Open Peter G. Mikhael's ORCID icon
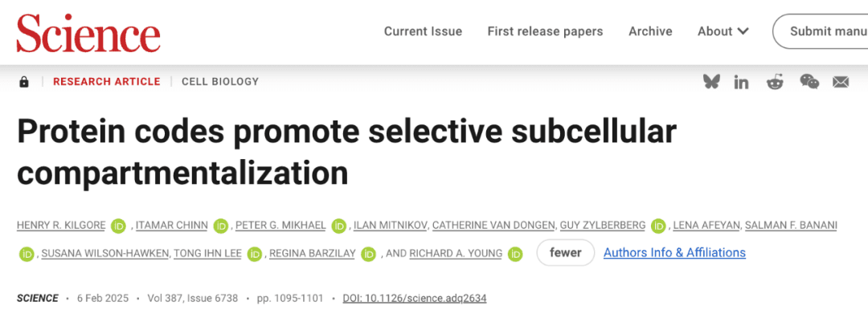This screenshot has width=868, height=310. point(339,226)
